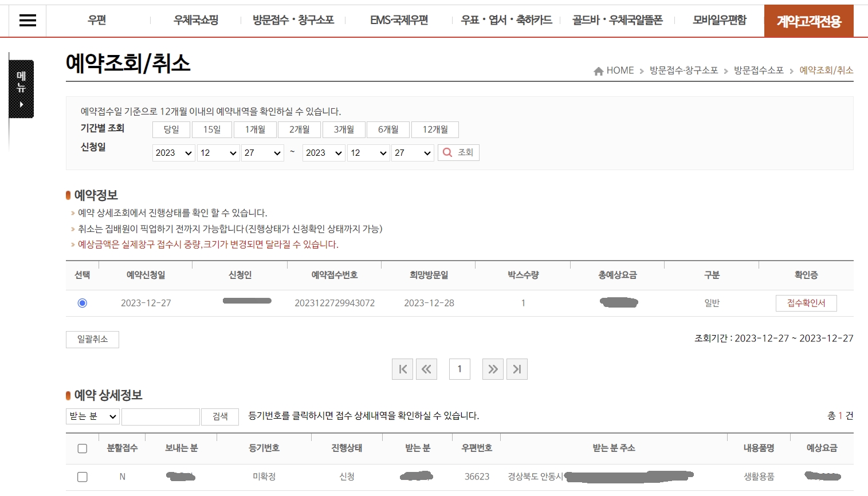Open the start year dropdown showing 2023
Image resolution: width=868 pixels, height=496 pixels.
(173, 153)
